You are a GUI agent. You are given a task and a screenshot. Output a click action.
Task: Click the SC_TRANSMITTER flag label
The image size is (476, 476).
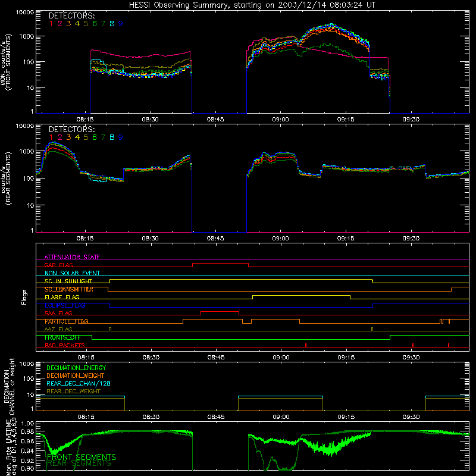click(69, 289)
